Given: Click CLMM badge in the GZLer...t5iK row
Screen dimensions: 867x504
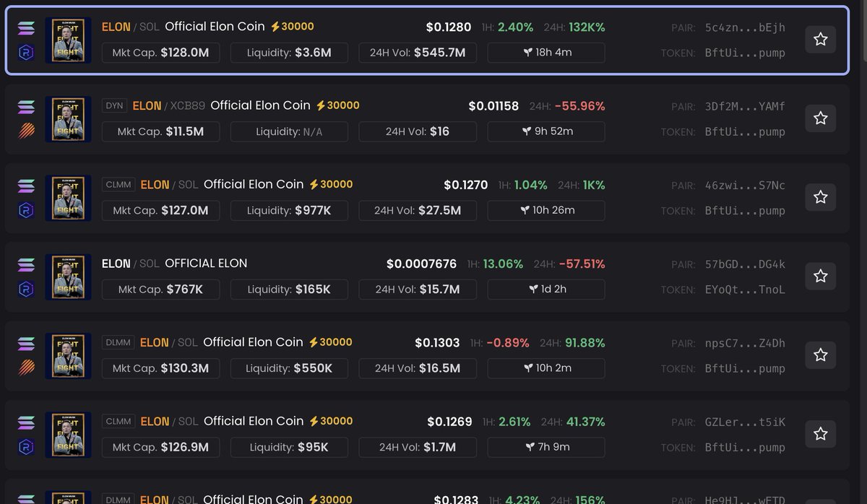Looking at the screenshot, I should pos(118,421).
